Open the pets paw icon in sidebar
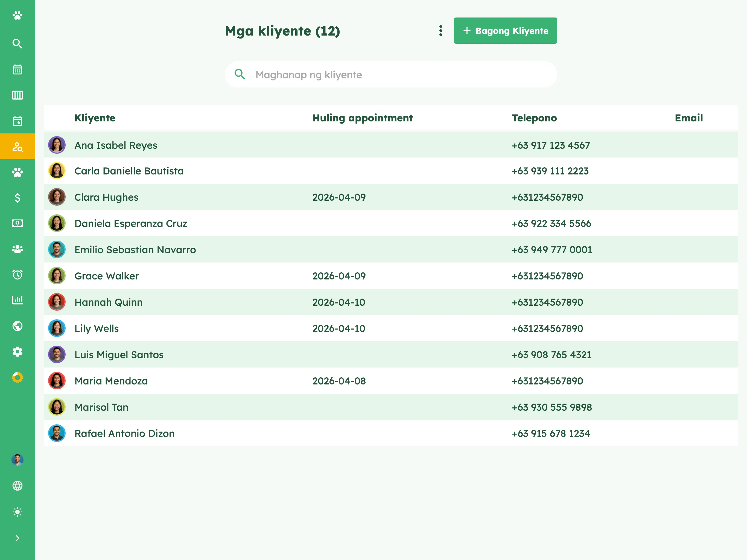The width and height of the screenshot is (747, 560). click(17, 172)
